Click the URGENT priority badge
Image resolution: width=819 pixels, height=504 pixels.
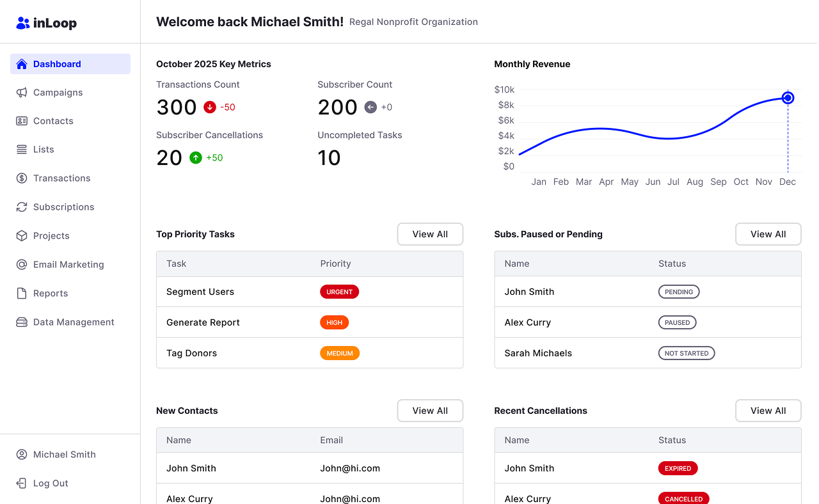[339, 292]
